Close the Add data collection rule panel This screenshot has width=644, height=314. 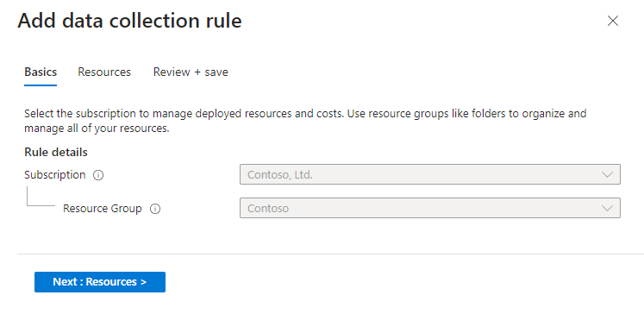612,21
